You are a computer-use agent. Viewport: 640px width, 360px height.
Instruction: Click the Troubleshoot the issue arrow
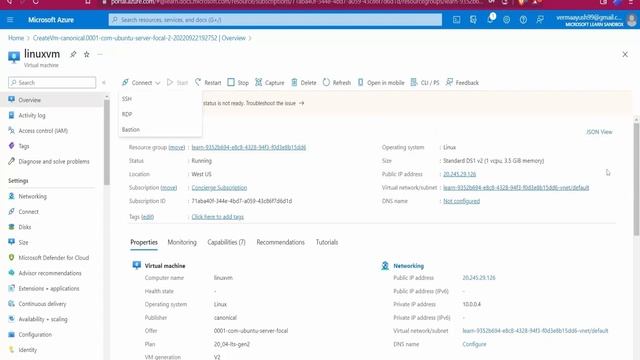[x=302, y=103]
